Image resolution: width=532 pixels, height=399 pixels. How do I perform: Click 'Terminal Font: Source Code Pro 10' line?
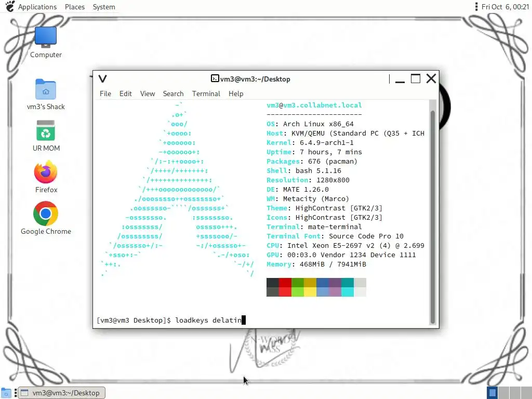[335, 236]
